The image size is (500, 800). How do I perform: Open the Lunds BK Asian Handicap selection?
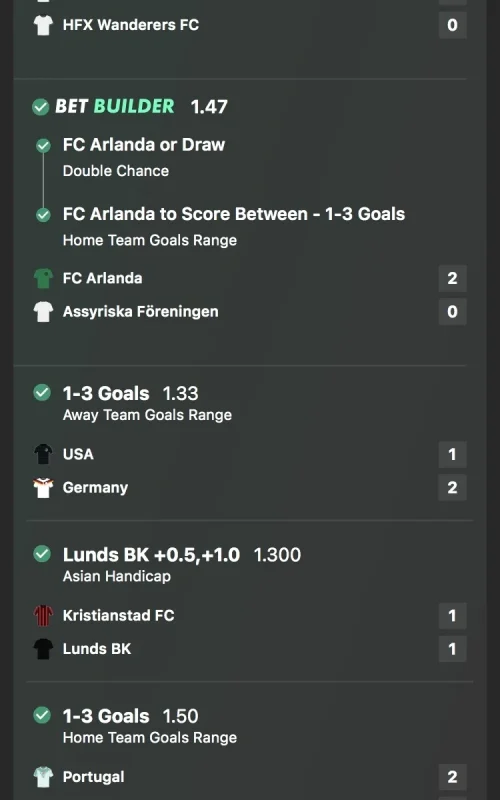[182, 564]
